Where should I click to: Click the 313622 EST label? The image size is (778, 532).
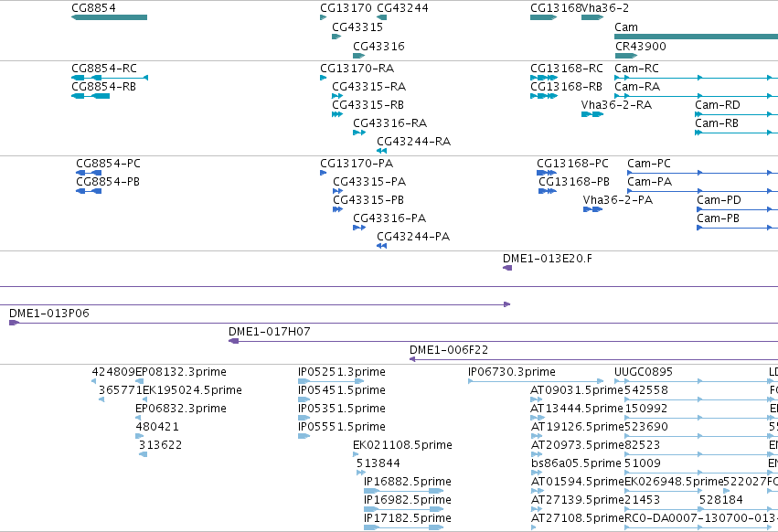pyautogui.click(x=160, y=444)
